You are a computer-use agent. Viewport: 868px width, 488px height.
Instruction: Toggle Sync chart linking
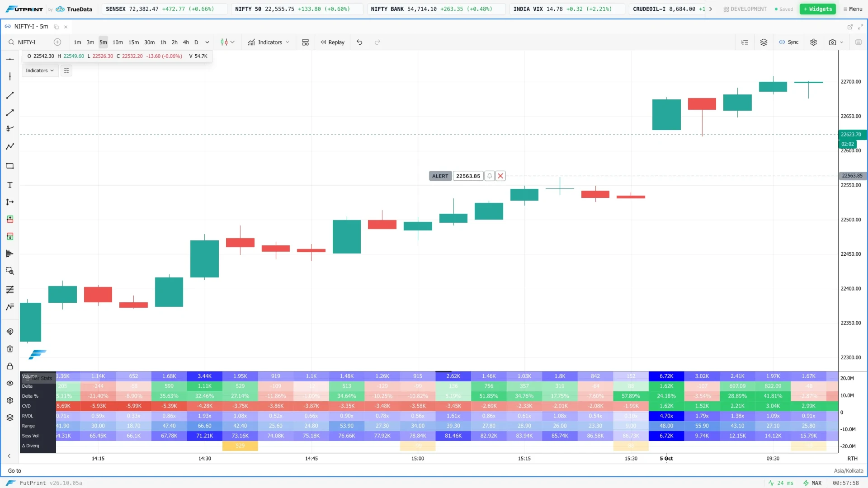point(789,42)
